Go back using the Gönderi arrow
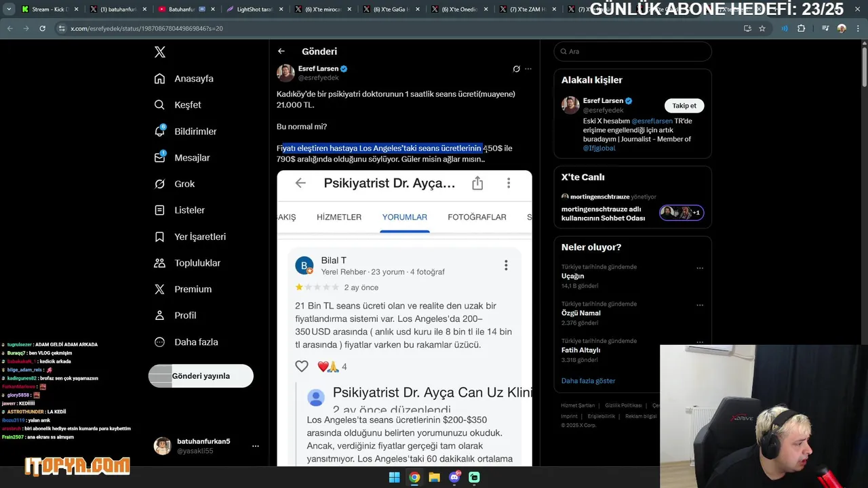868x488 pixels. [x=281, y=52]
